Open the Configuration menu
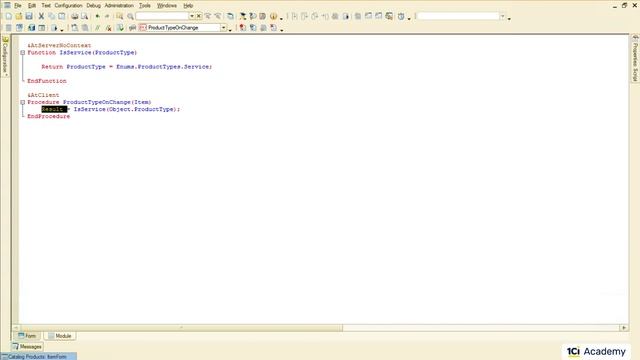This screenshot has height=360, width=640. pyautogui.click(x=68, y=6)
